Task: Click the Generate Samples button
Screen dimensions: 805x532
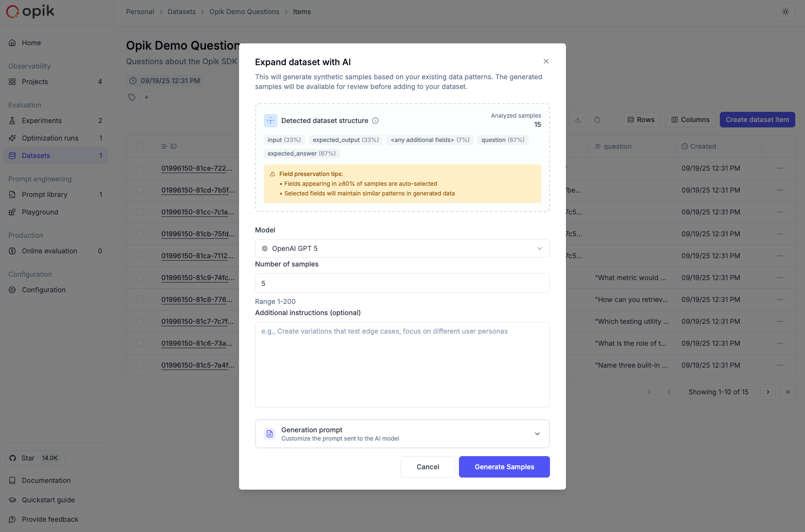Action: click(x=504, y=467)
